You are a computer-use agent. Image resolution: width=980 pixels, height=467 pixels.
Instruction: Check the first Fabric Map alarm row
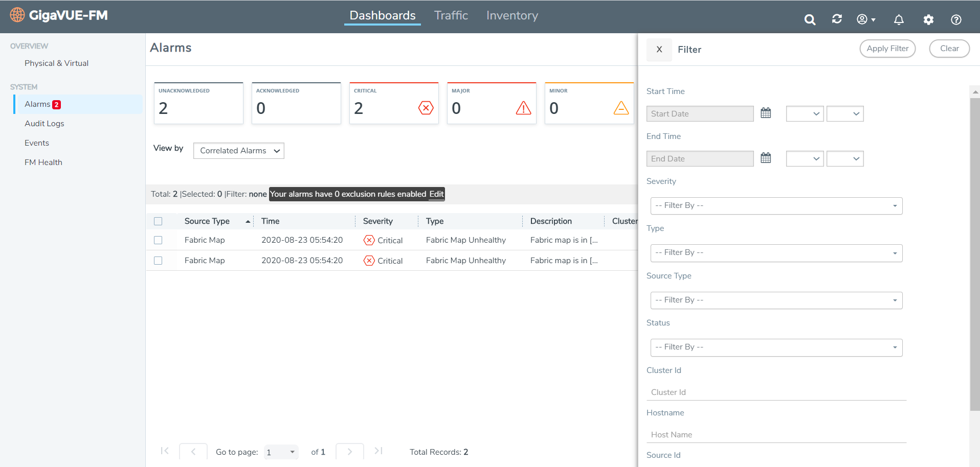pyautogui.click(x=158, y=240)
